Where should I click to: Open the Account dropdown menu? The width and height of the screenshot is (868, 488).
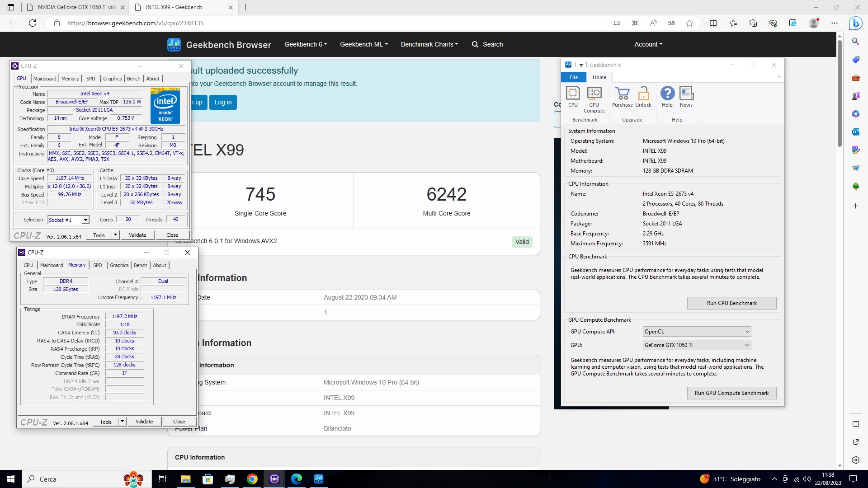click(648, 44)
